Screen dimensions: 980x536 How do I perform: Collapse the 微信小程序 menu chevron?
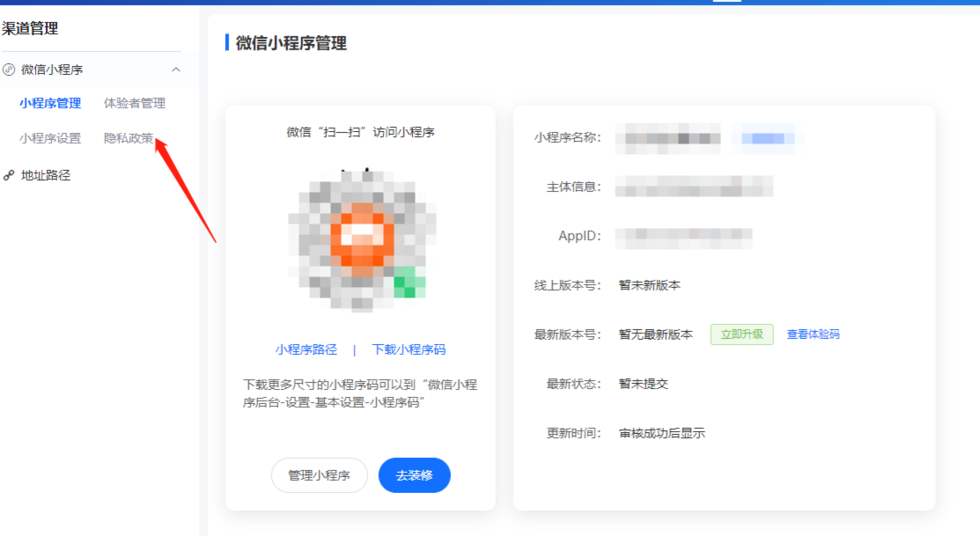[x=176, y=70]
